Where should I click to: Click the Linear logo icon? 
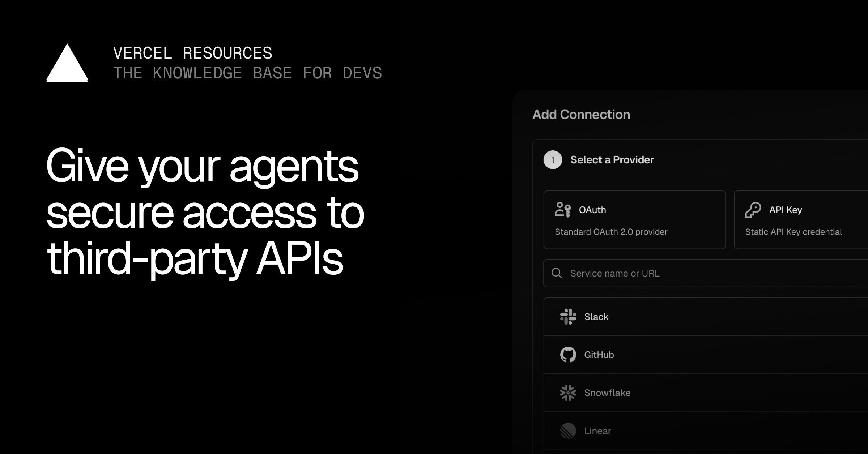[568, 431]
